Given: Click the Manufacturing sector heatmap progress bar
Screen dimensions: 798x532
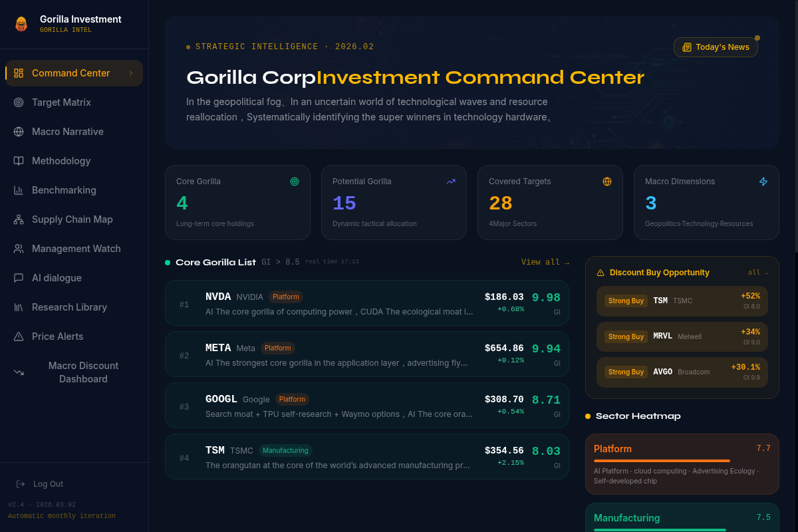Looking at the screenshot, I should (660, 530).
